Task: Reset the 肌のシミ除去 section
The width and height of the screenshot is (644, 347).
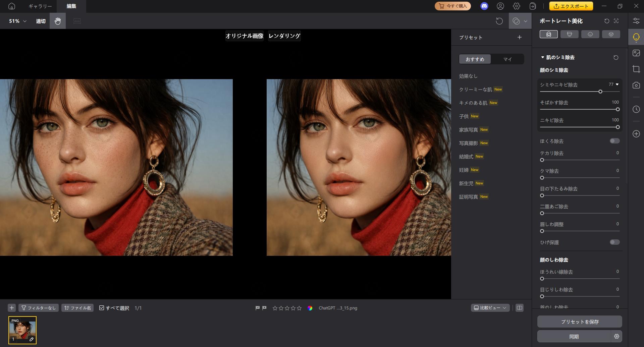Action: point(615,58)
